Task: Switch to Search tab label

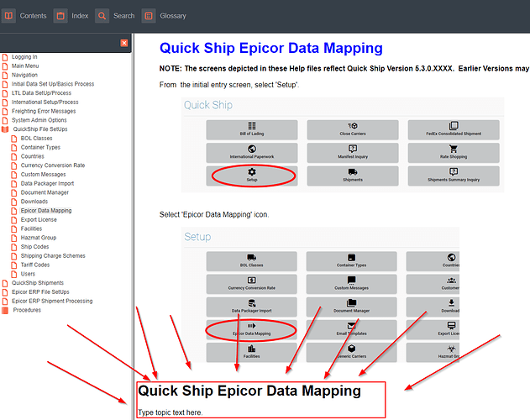Action: [x=123, y=16]
